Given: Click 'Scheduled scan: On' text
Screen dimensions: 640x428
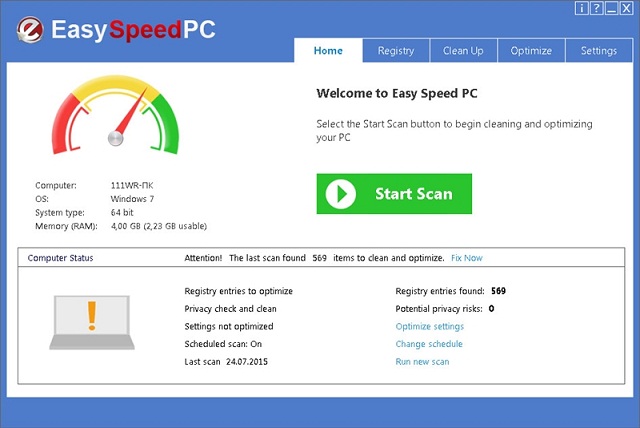Looking at the screenshot, I should click(223, 344).
